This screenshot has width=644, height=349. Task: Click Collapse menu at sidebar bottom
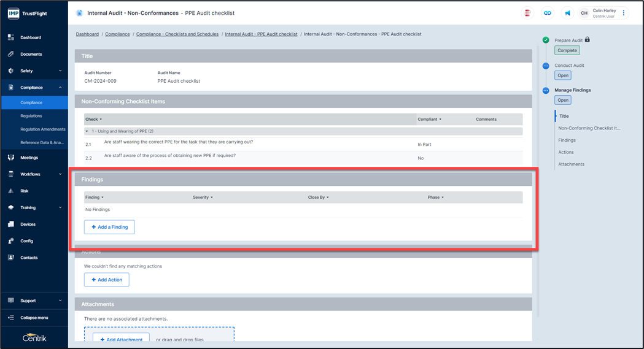tap(34, 318)
